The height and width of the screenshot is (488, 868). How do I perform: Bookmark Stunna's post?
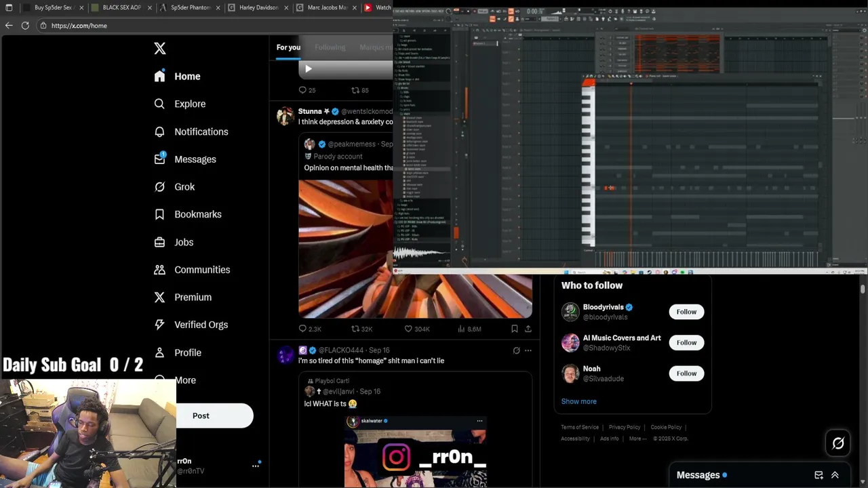coord(515,329)
